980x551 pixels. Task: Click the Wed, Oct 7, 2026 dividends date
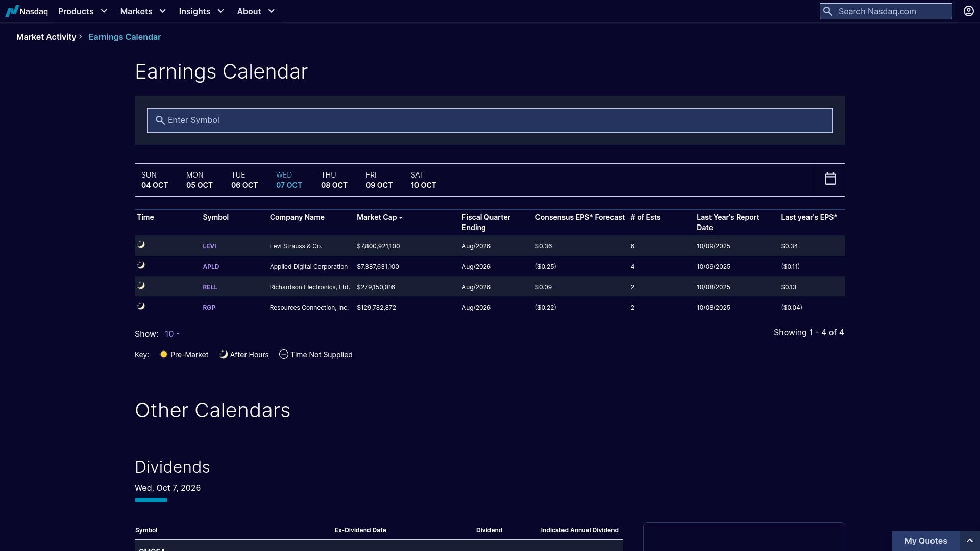167,488
